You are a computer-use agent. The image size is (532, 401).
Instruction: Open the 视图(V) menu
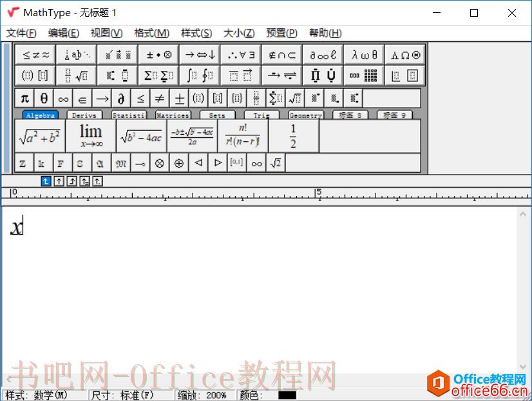click(x=106, y=33)
